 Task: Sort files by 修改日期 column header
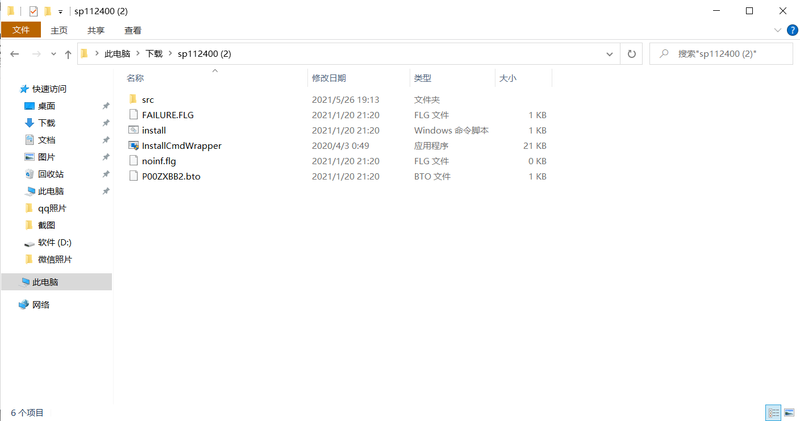[328, 78]
